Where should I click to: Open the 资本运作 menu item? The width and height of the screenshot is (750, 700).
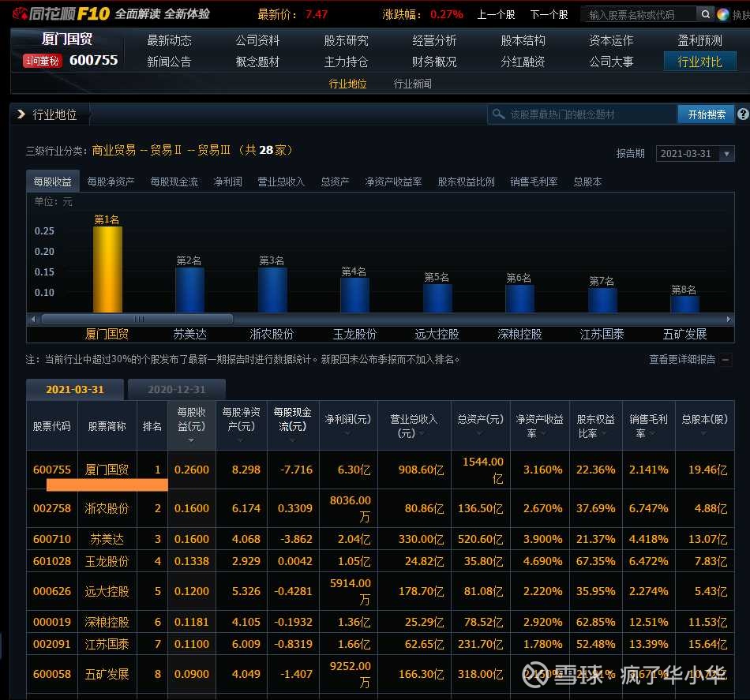(x=611, y=40)
